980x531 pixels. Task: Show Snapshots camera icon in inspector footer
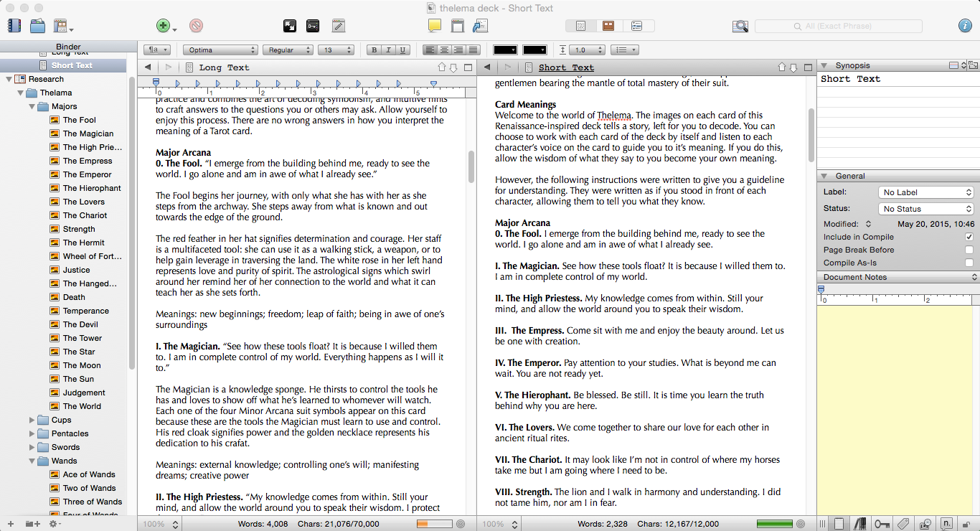coord(925,524)
